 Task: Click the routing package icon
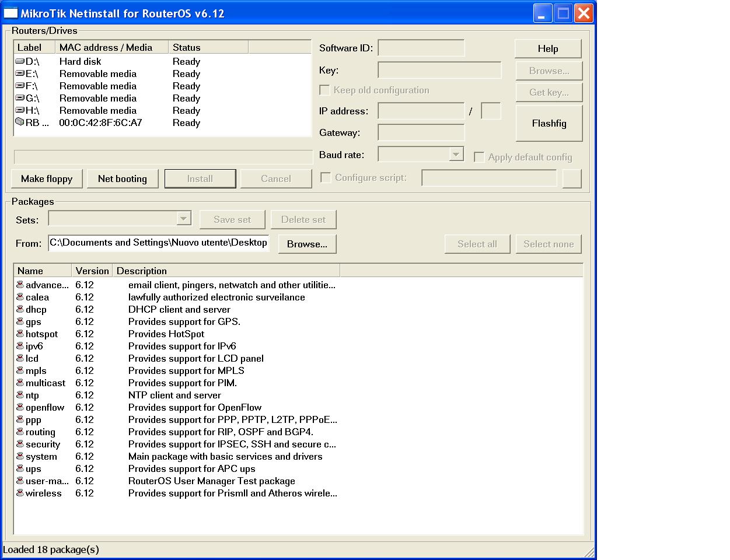pos(19,432)
